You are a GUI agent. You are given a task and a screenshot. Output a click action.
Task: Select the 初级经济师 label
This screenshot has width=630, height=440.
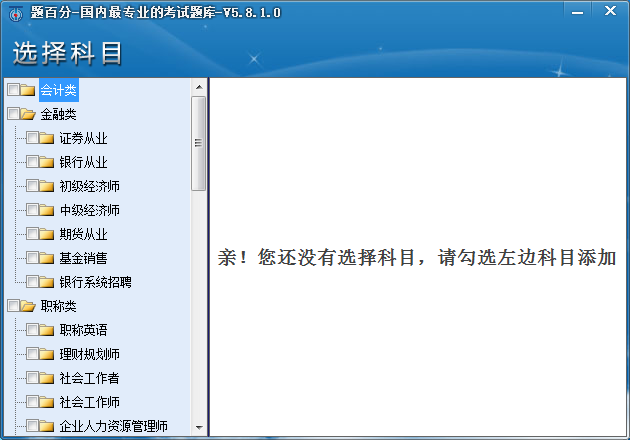pyautogui.click(x=90, y=186)
